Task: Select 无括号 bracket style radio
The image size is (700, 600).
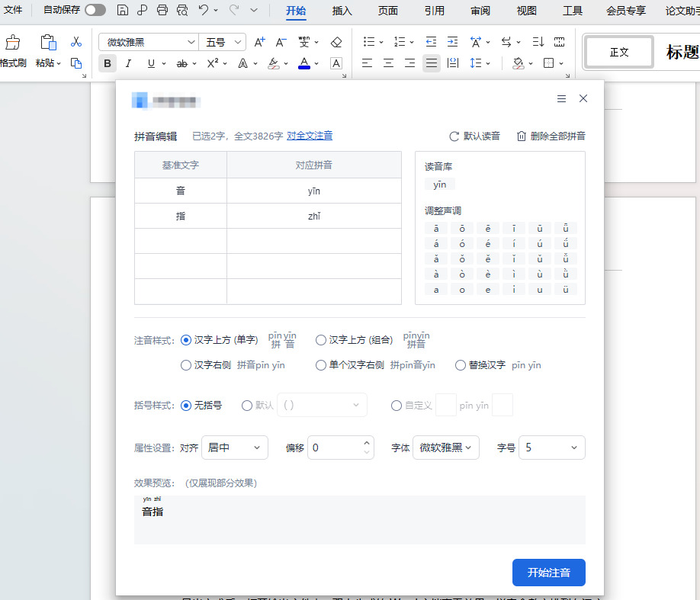Action: point(186,406)
